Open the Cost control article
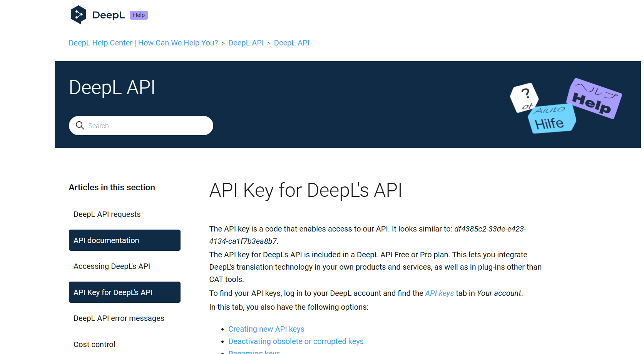 (94, 344)
